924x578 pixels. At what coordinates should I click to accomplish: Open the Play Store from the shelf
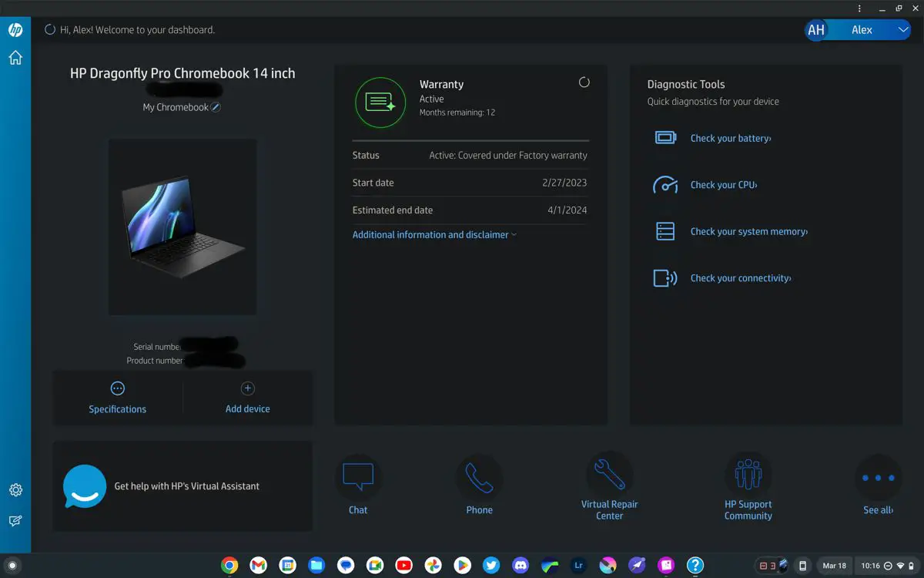462,566
